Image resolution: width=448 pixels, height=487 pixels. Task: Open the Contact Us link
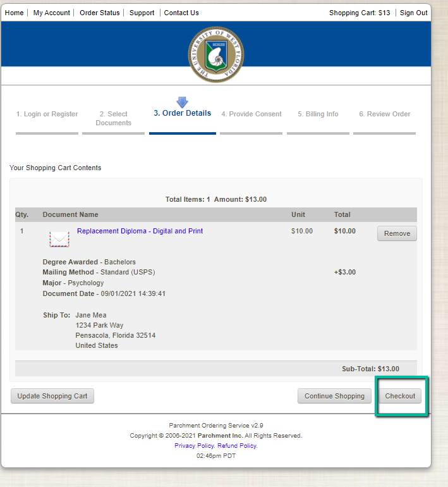click(x=181, y=13)
